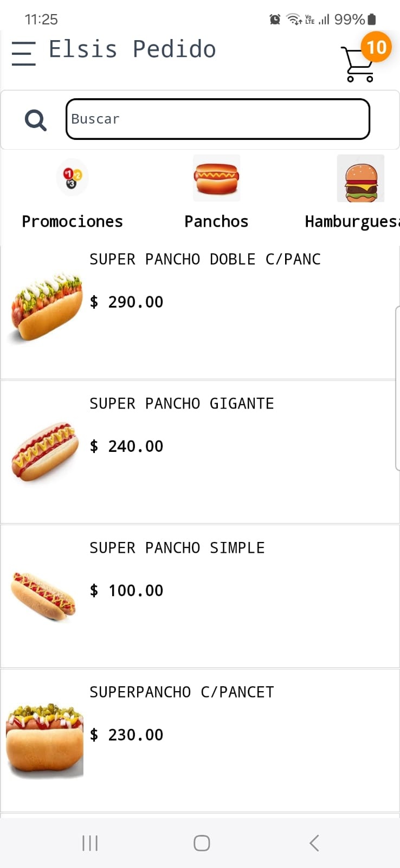Choose SUPER PANCHO GIGANTE product title
This screenshot has height=868, width=400.
(x=182, y=404)
